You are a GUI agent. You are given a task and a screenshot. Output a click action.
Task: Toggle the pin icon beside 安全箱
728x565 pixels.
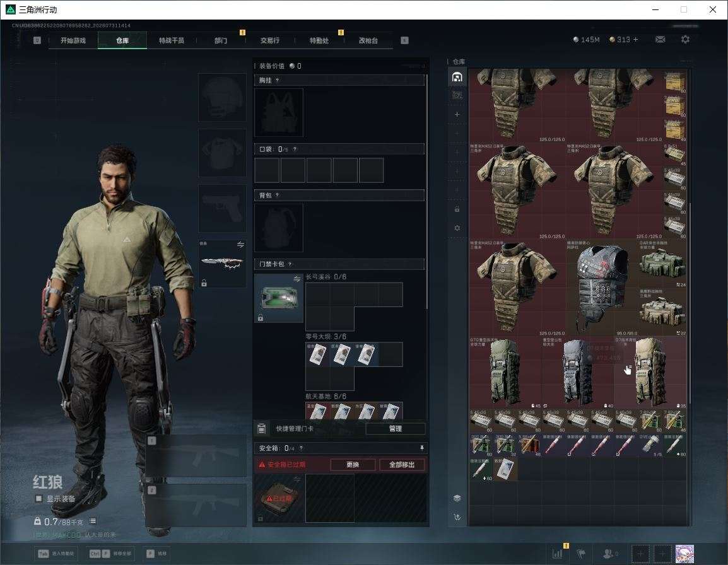point(421,448)
